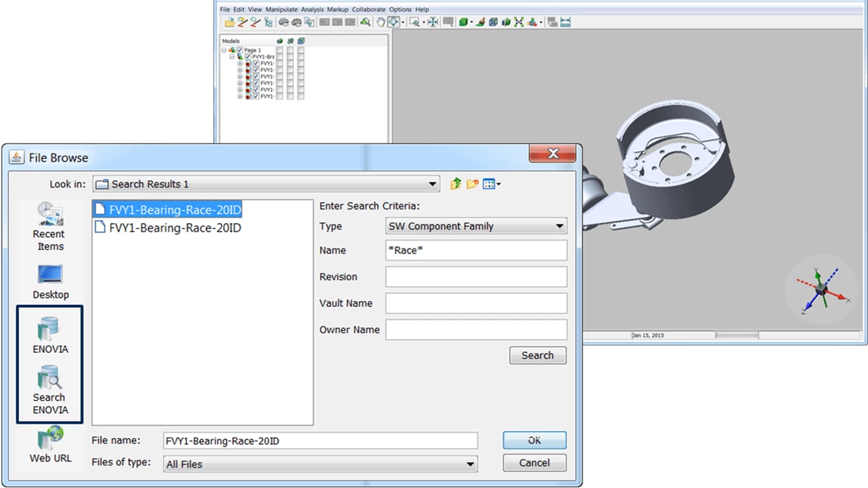Open the Collaborate menu

point(368,9)
